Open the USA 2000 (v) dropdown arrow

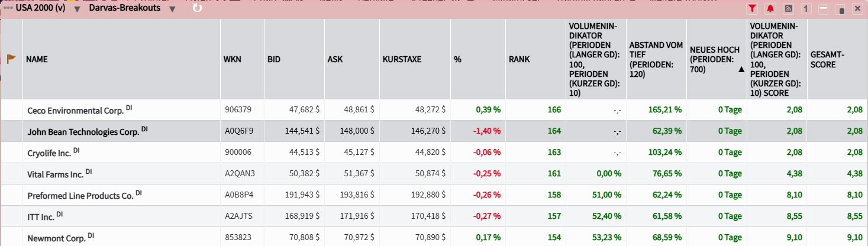(78, 9)
